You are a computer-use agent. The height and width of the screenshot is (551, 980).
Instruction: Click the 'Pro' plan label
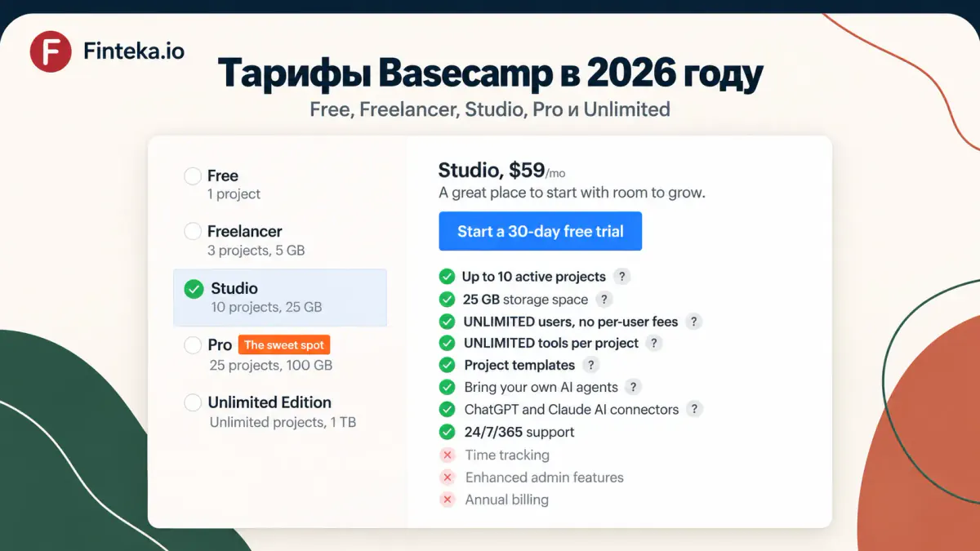point(220,345)
